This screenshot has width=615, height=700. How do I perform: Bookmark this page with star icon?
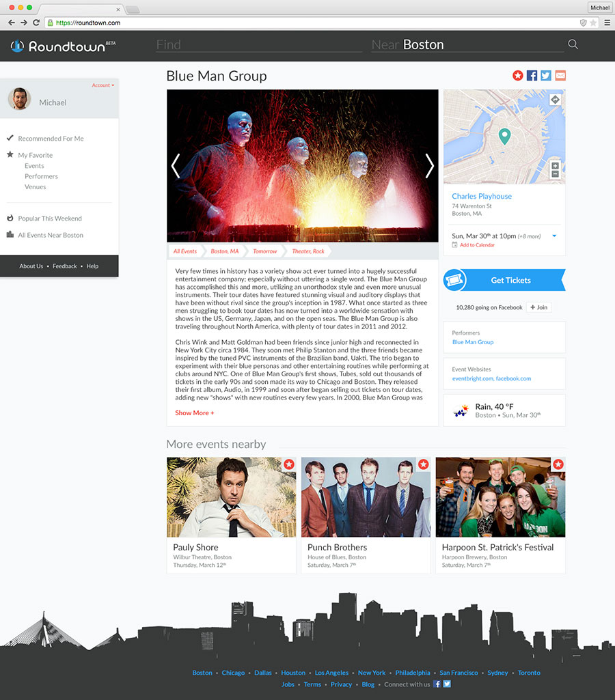coord(593,23)
